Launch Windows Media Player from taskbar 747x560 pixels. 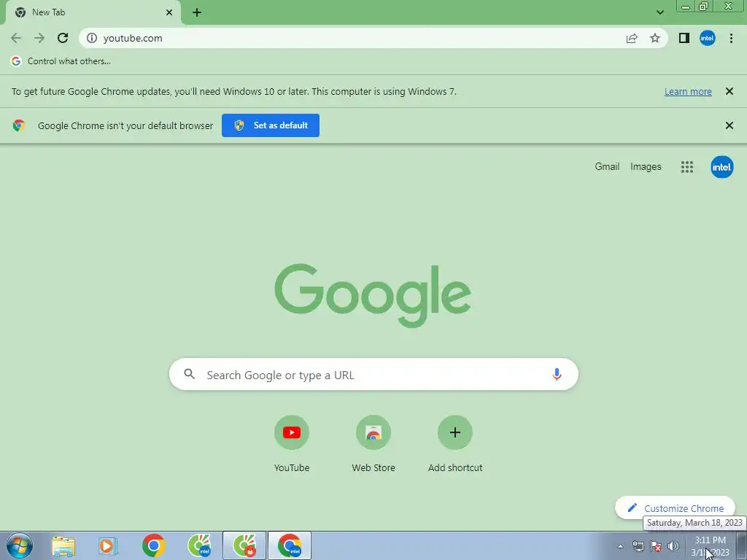[108, 545]
